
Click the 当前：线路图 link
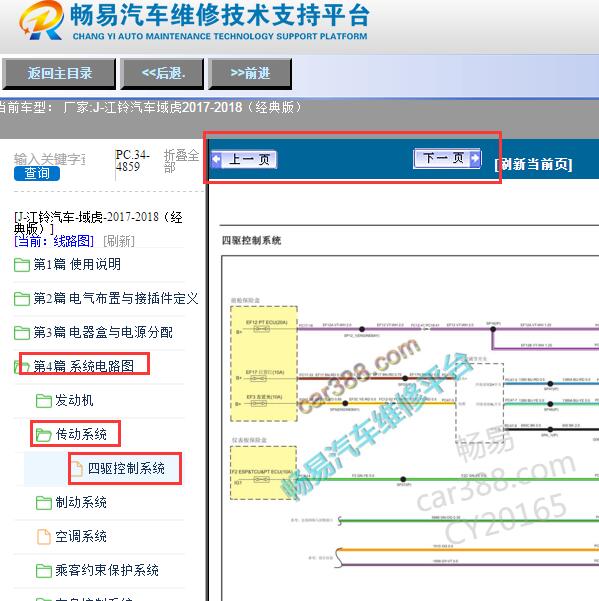(54, 241)
